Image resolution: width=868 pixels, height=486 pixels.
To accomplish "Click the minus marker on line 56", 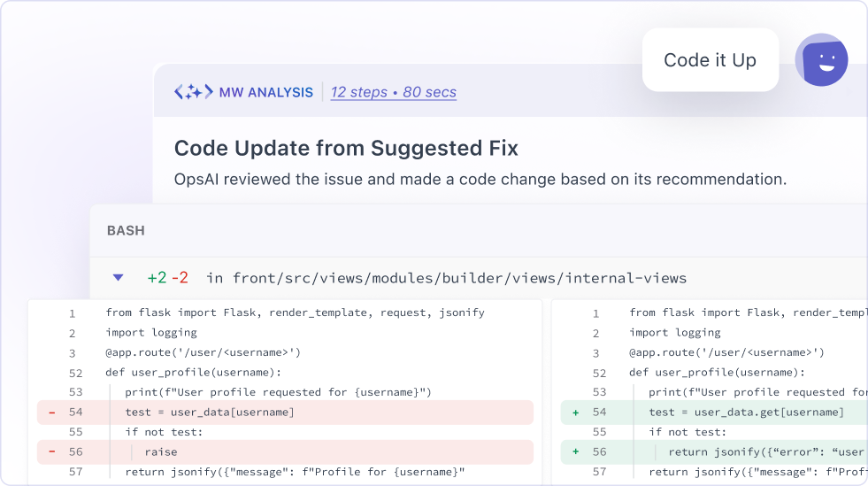I will pyautogui.click(x=51, y=451).
